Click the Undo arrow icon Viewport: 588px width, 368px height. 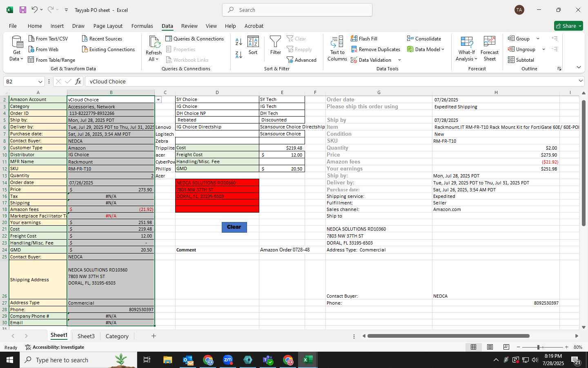[35, 10]
